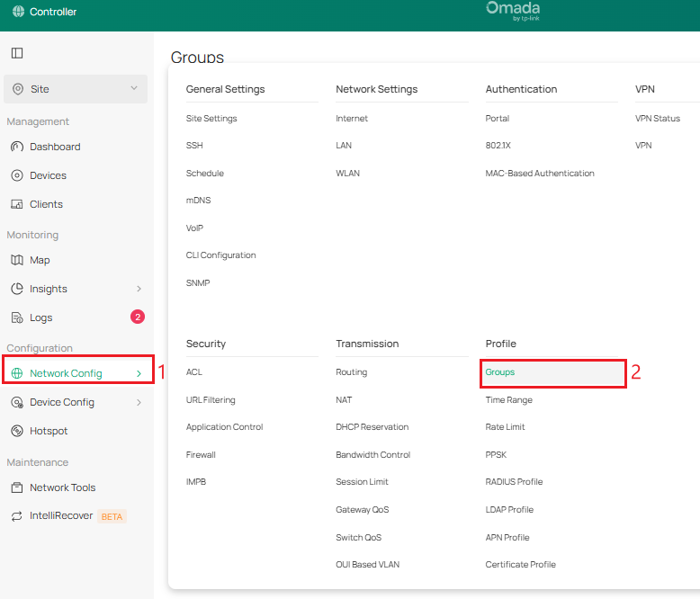Open Rate Limit profile

(505, 426)
